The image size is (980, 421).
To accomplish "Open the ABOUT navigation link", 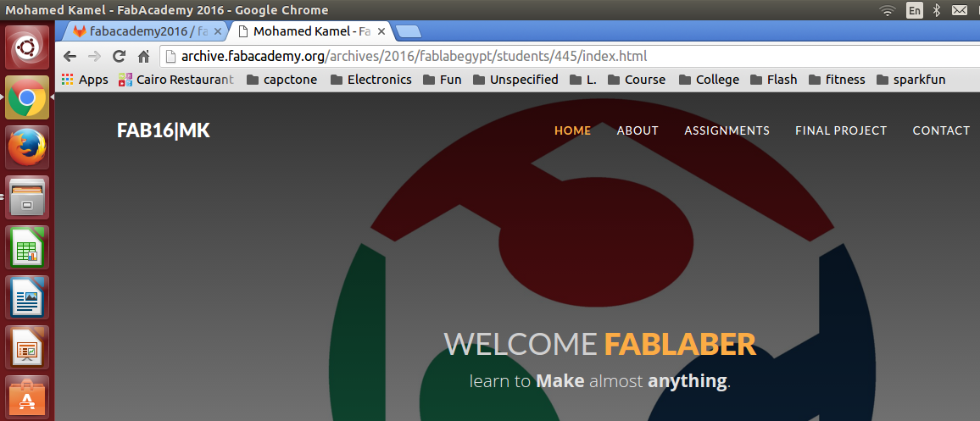I will pos(638,130).
